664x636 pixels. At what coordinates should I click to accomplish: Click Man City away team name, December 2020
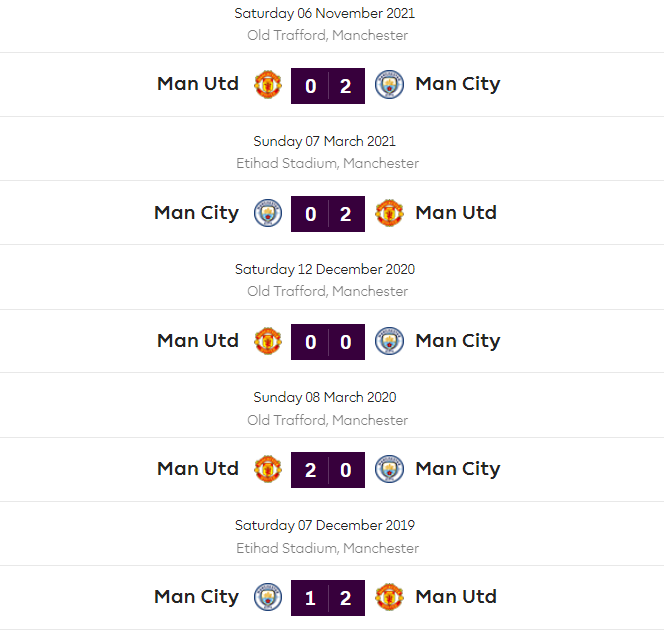tap(458, 341)
